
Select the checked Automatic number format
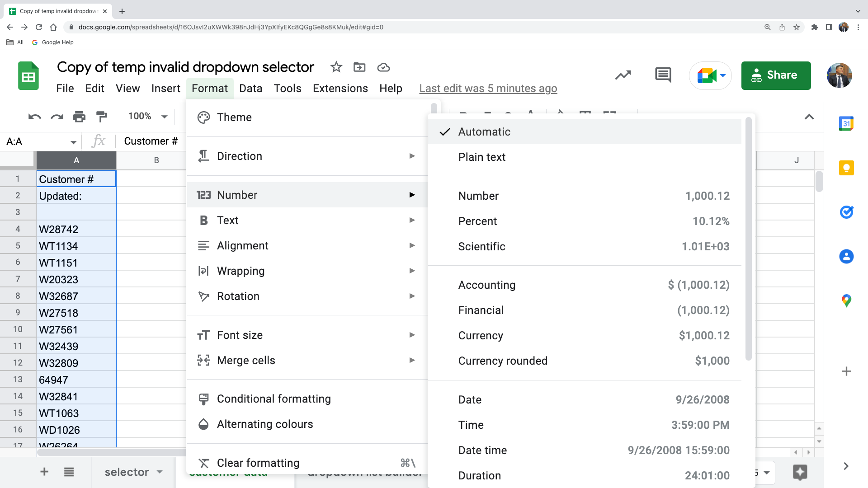pyautogui.click(x=484, y=132)
